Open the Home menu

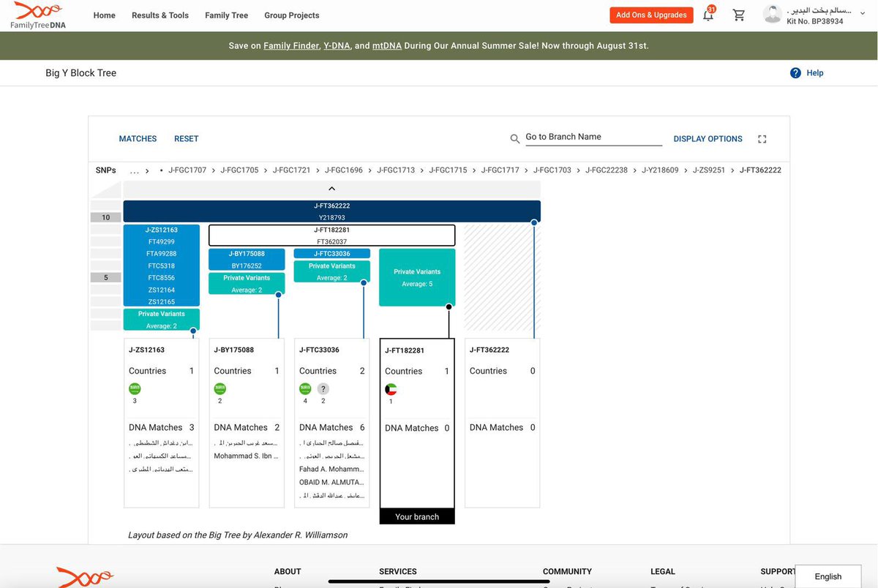(105, 15)
